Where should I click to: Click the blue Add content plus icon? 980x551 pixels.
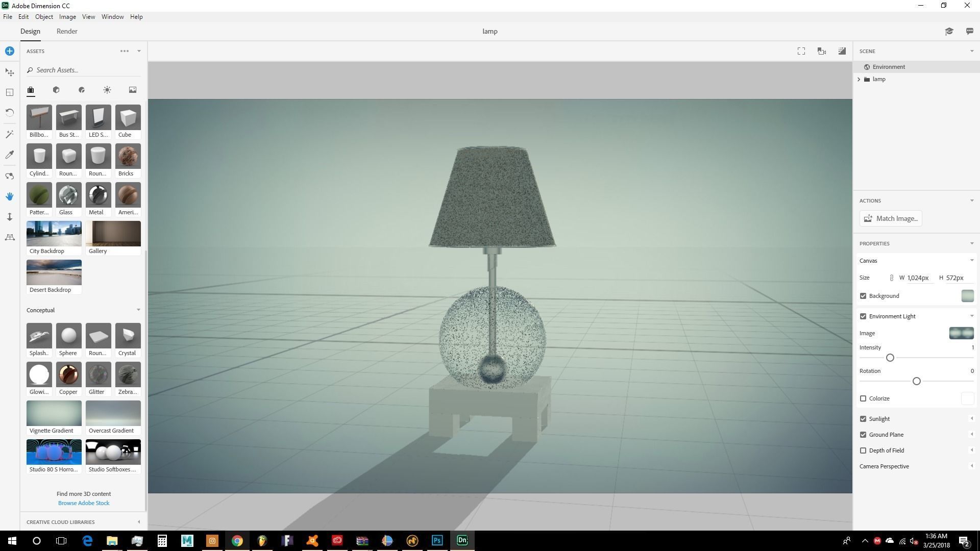(10, 51)
